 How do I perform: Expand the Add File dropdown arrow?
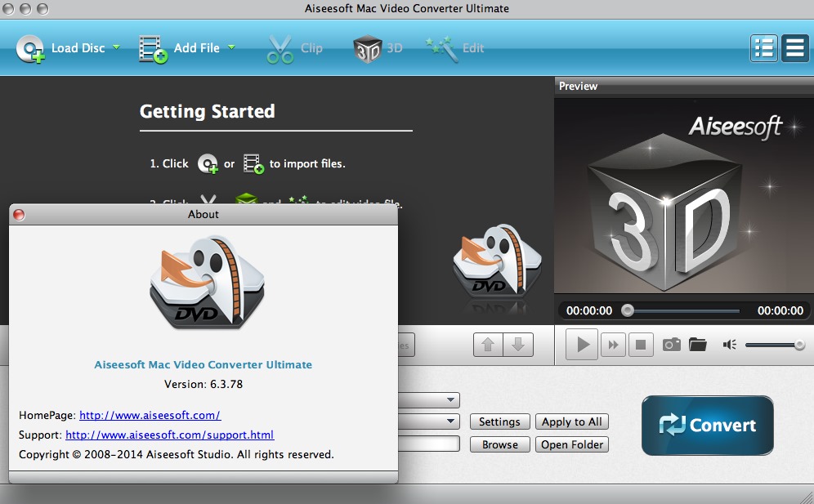coord(231,47)
